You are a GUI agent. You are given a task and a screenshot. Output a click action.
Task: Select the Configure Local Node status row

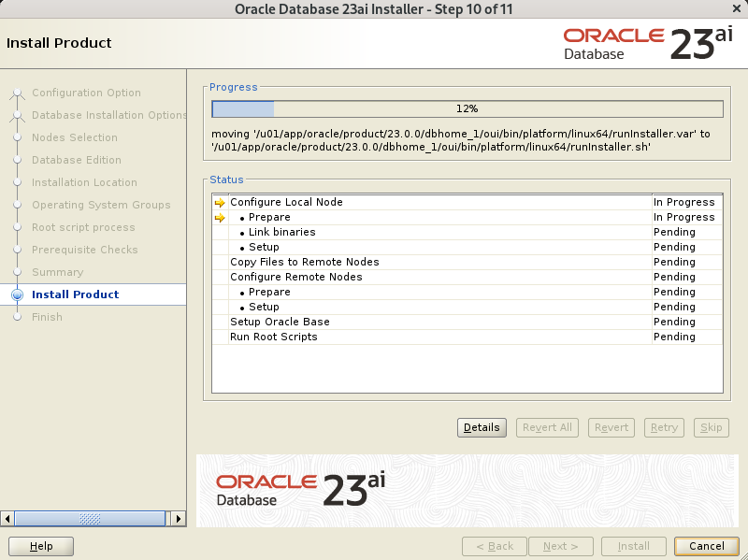click(x=467, y=202)
